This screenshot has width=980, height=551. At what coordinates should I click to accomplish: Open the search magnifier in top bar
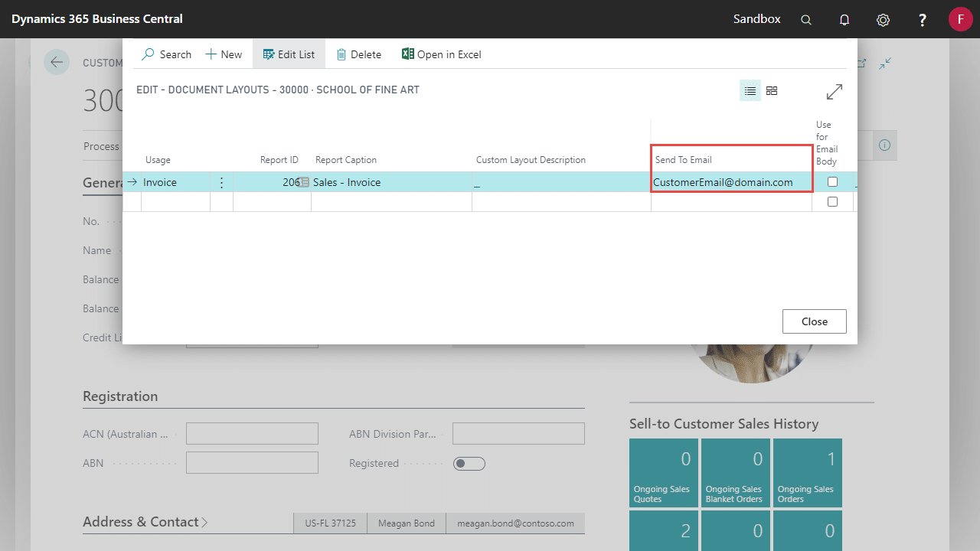tap(806, 20)
